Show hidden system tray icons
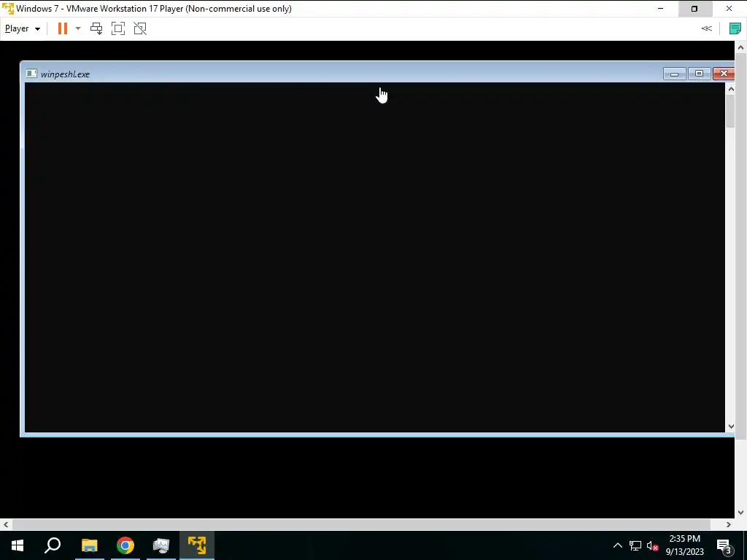747x560 pixels. 617,545
